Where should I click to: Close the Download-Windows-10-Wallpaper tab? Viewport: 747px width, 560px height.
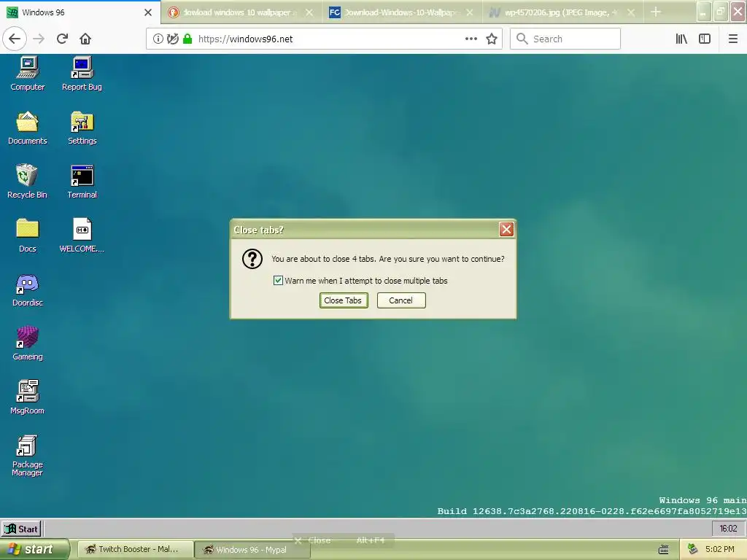point(470,12)
